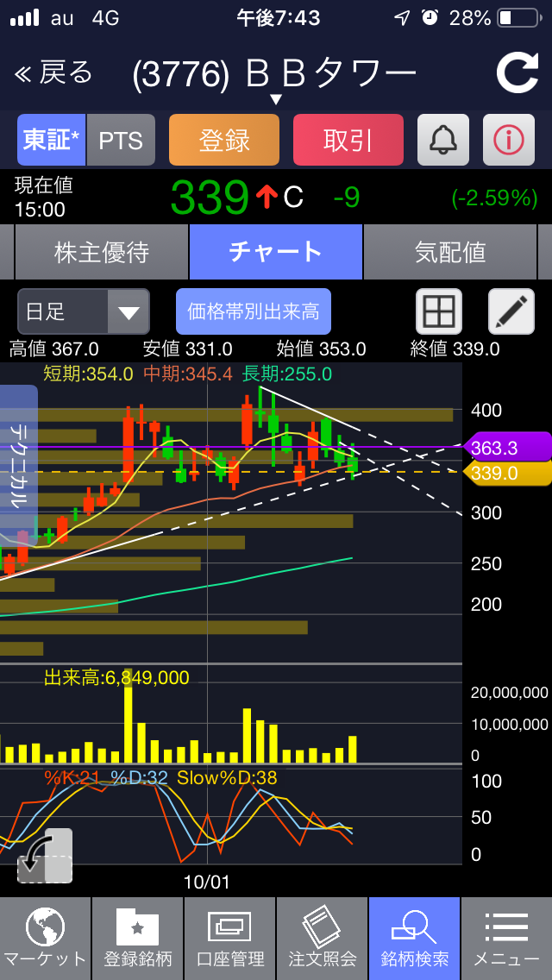Tap the 中期:345.4 moving average label
552x980 pixels.
188,374
